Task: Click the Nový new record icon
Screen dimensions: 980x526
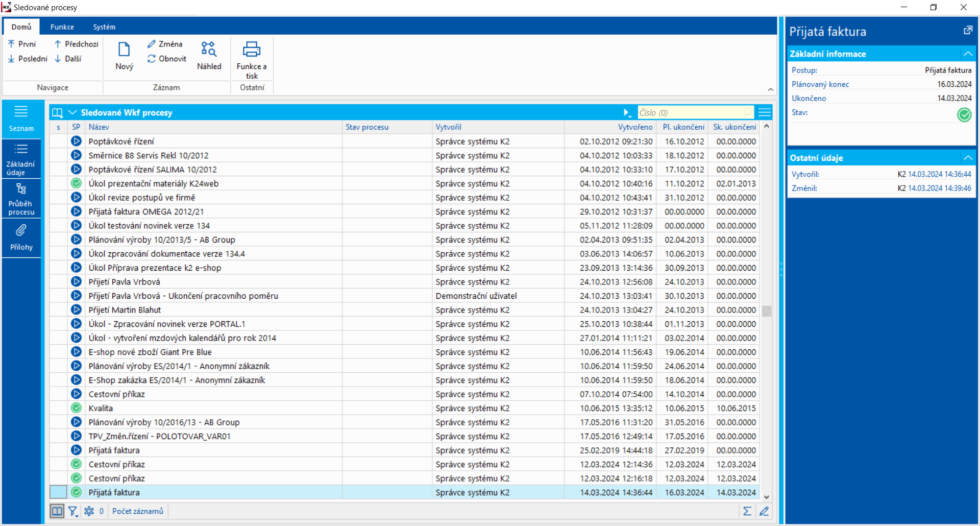Action: [x=124, y=50]
